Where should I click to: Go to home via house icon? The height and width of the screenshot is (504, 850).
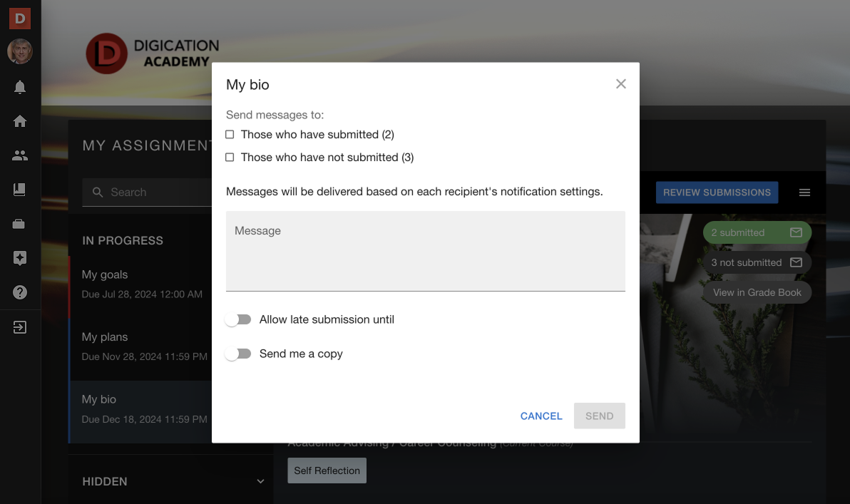pyautogui.click(x=20, y=121)
